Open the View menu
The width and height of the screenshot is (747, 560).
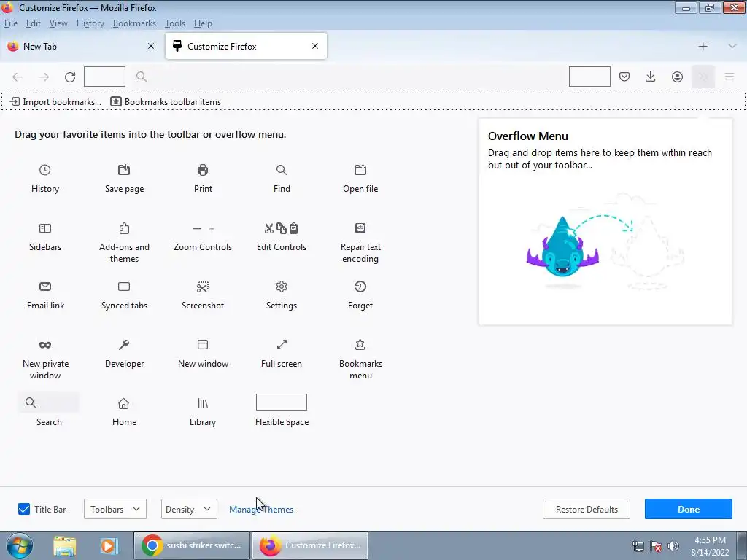(58, 23)
